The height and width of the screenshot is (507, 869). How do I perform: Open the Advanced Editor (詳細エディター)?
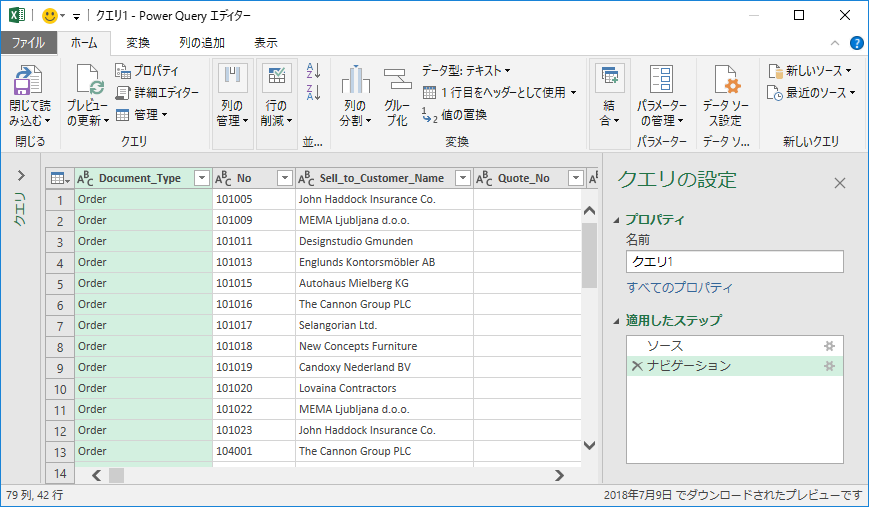pos(157,93)
